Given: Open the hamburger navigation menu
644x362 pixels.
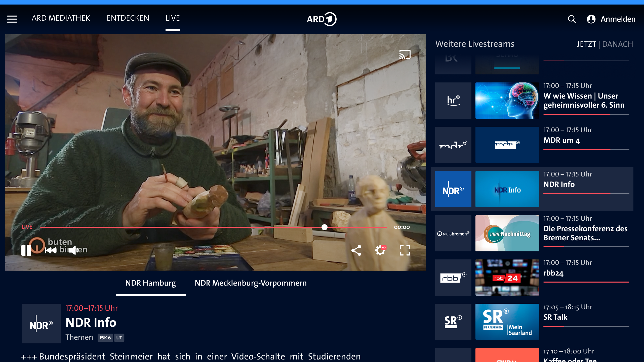Looking at the screenshot, I should click(12, 19).
